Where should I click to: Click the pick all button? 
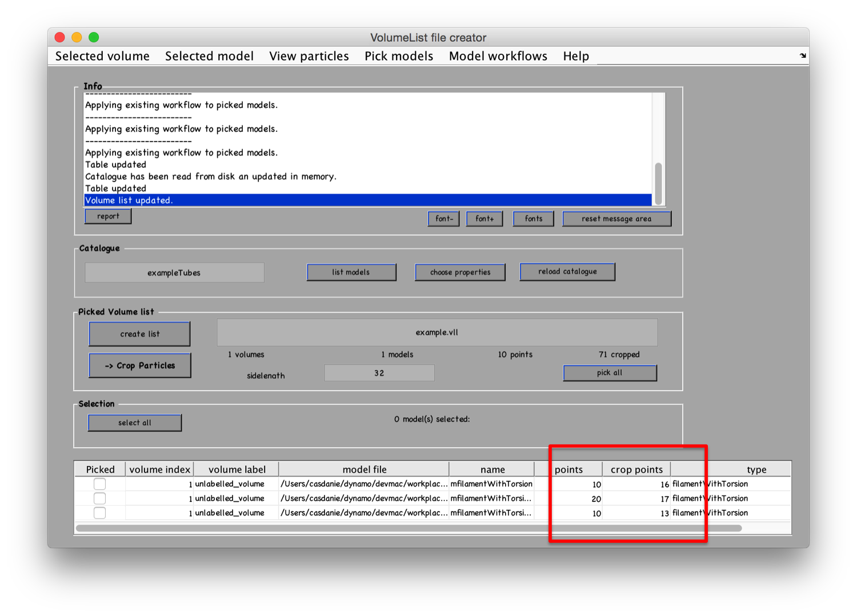coord(610,373)
